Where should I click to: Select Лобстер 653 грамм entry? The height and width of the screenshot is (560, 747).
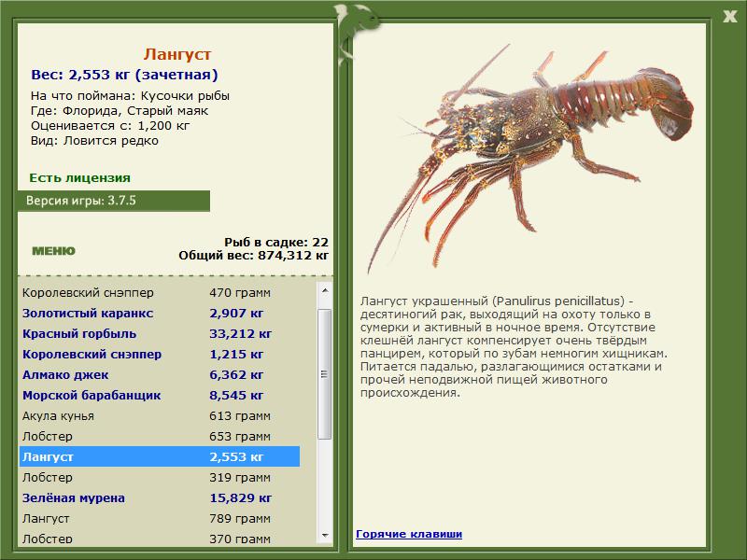[x=160, y=436]
